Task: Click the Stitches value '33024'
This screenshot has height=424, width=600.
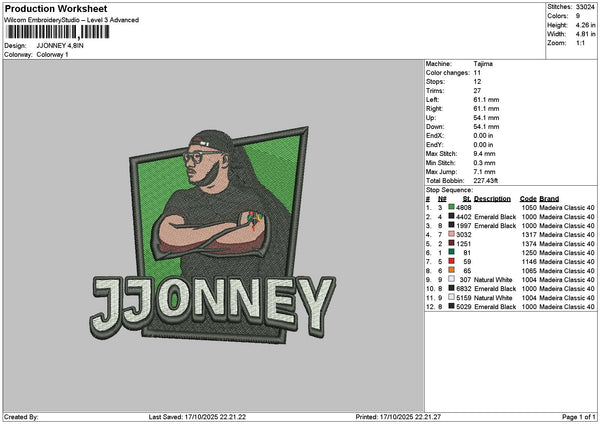Action: coord(585,7)
